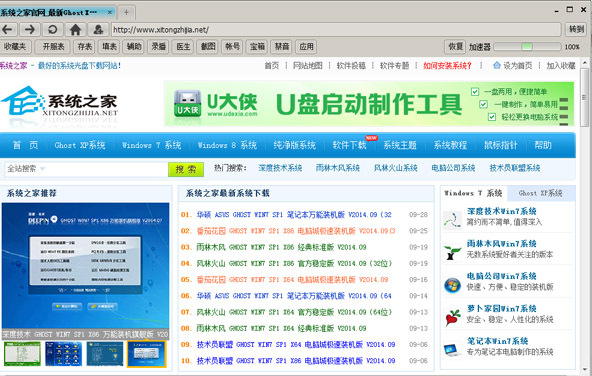Click the 转到 go button
Image resolution: width=592 pixels, height=376 pixels.
576,29
